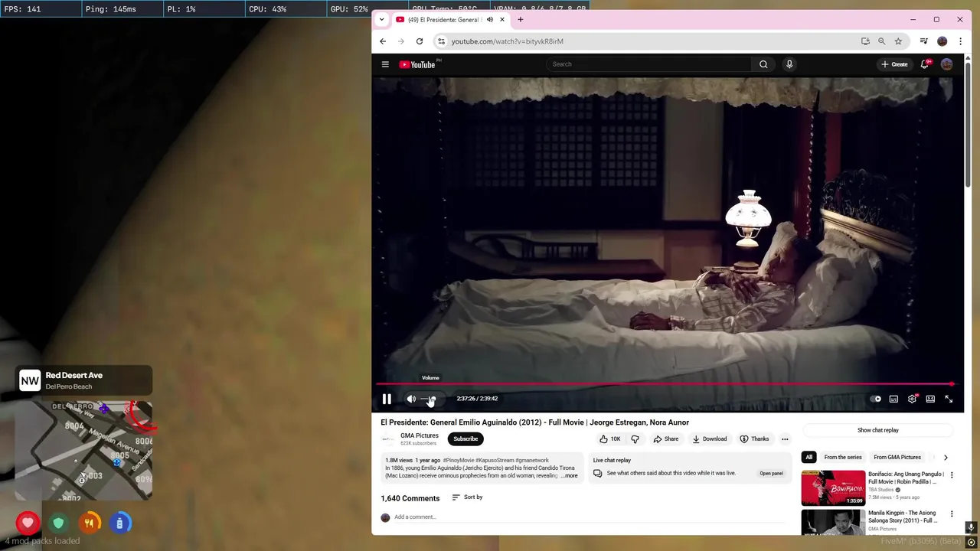The height and width of the screenshot is (551, 980).
Task: Focus the YouTube search field
Action: [x=649, y=64]
